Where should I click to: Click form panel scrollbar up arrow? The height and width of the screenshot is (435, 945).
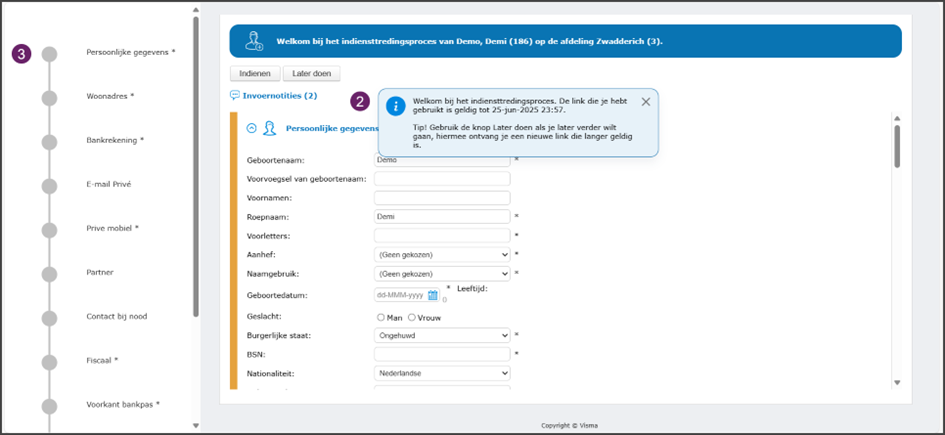click(897, 119)
